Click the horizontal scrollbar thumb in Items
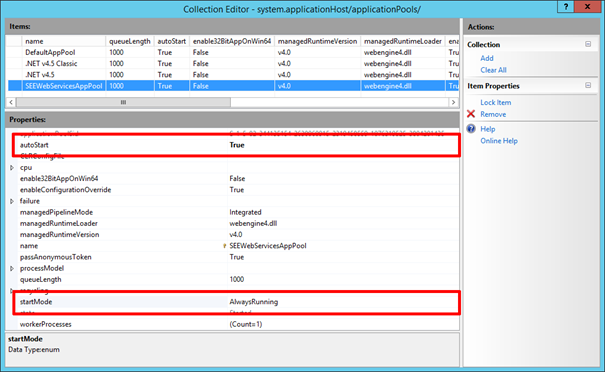This screenshot has width=605, height=372. 123,102
